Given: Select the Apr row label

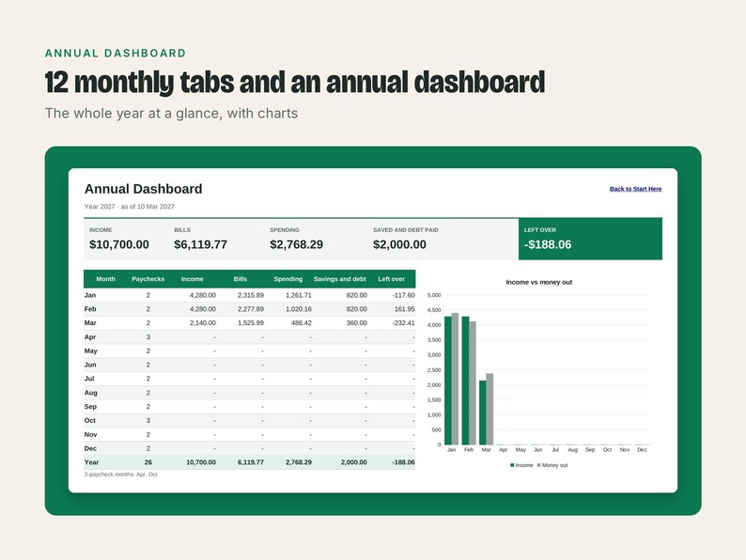Looking at the screenshot, I should tap(90, 337).
